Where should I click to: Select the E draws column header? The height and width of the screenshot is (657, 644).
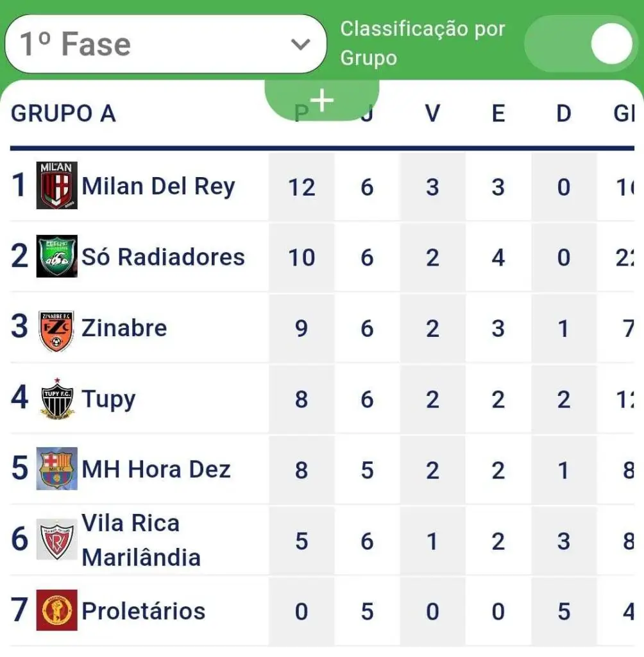pos(498,113)
